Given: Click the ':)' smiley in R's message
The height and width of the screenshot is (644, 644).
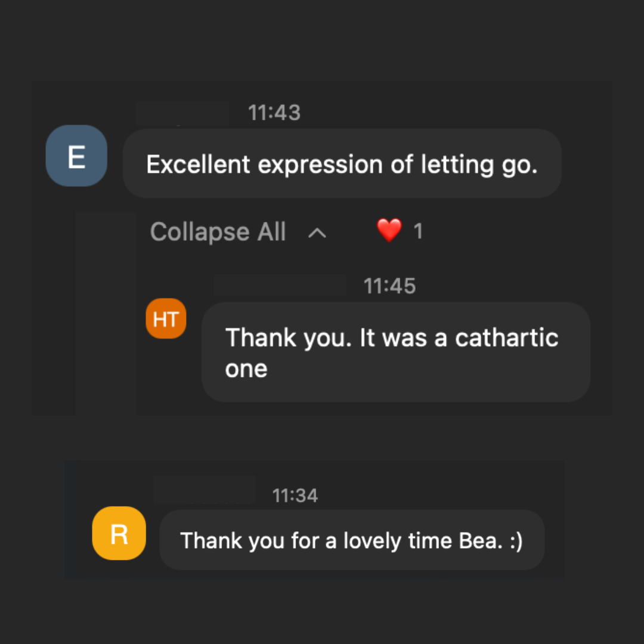Looking at the screenshot, I should click(516, 541).
